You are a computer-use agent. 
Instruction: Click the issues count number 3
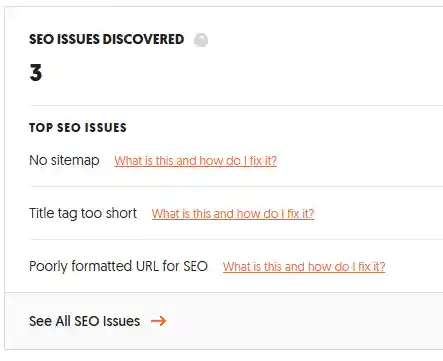pos(36,73)
